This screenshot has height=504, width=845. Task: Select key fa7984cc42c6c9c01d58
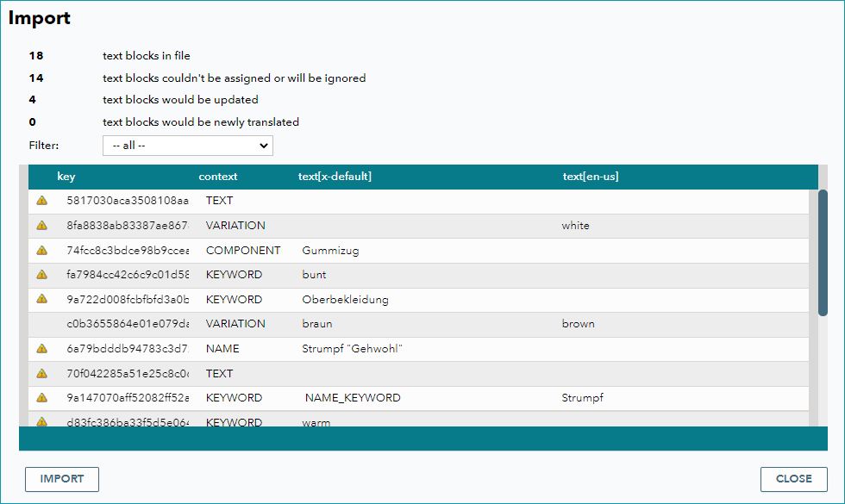[x=128, y=275]
